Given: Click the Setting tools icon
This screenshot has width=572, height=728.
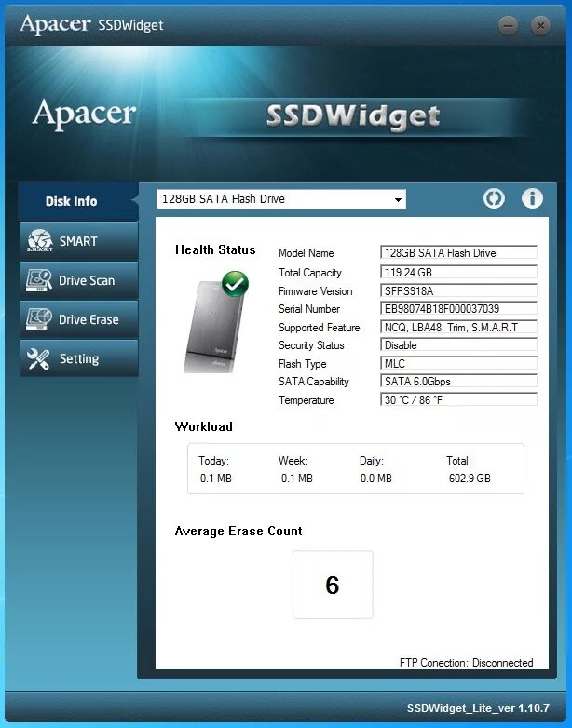Looking at the screenshot, I should tap(38, 358).
